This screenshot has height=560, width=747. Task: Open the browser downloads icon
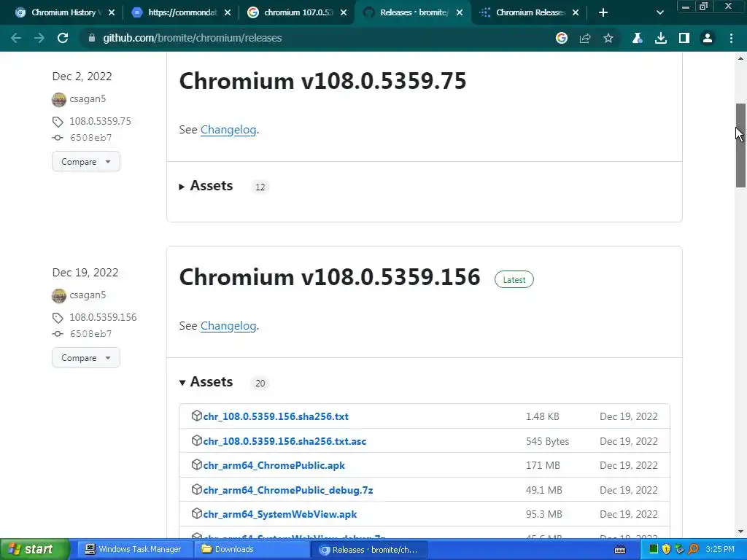click(x=661, y=38)
